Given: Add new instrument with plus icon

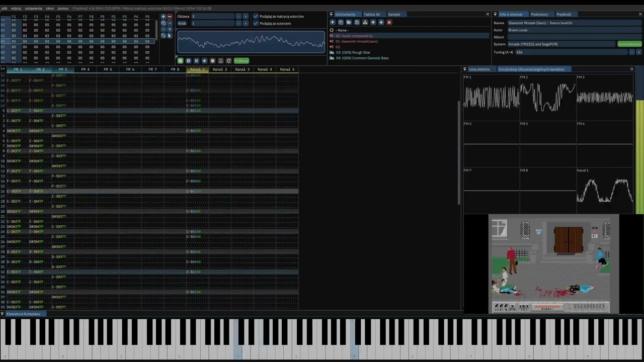Looking at the screenshot, I should coord(333,22).
